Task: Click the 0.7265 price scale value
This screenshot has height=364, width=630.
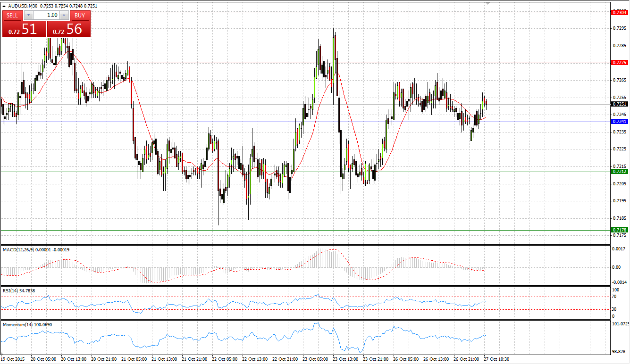Action: (x=619, y=80)
